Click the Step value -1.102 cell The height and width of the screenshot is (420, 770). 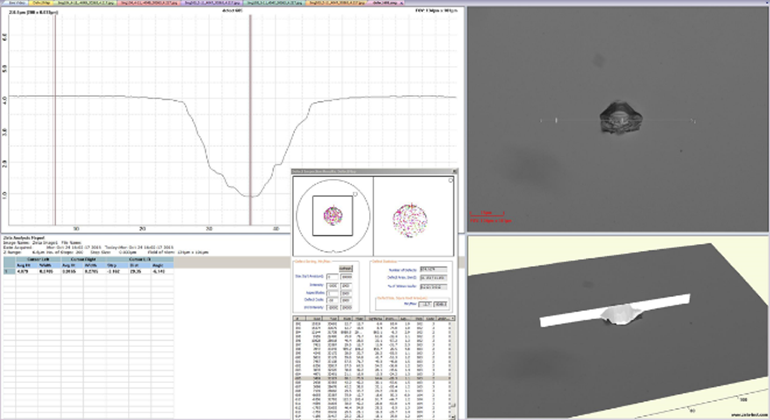click(x=117, y=271)
